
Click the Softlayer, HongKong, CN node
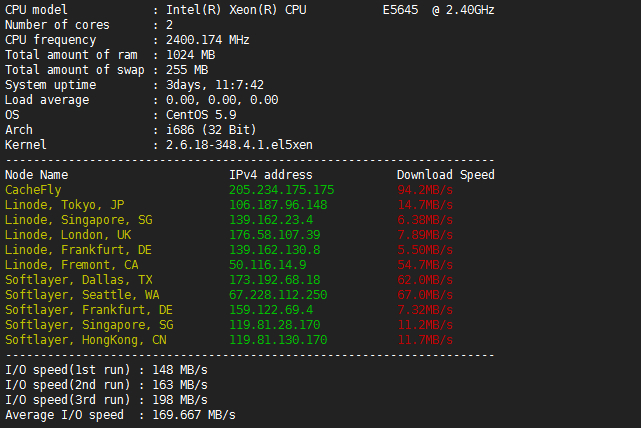[86, 340]
